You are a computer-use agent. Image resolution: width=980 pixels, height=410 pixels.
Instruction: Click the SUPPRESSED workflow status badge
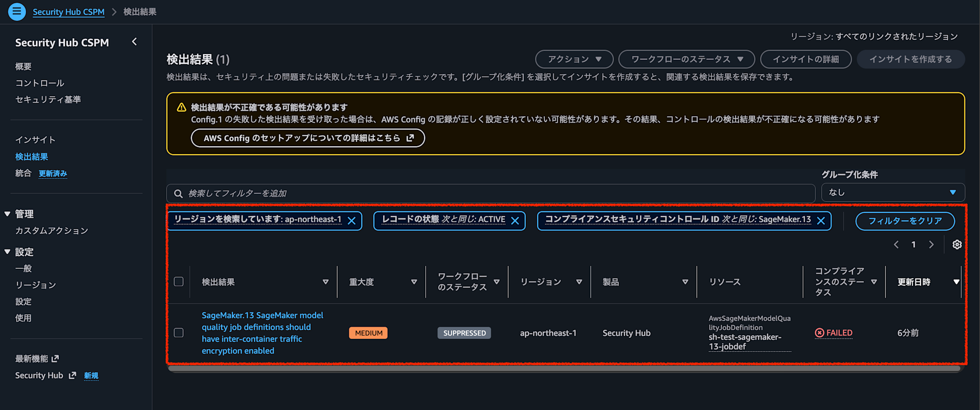click(x=464, y=333)
